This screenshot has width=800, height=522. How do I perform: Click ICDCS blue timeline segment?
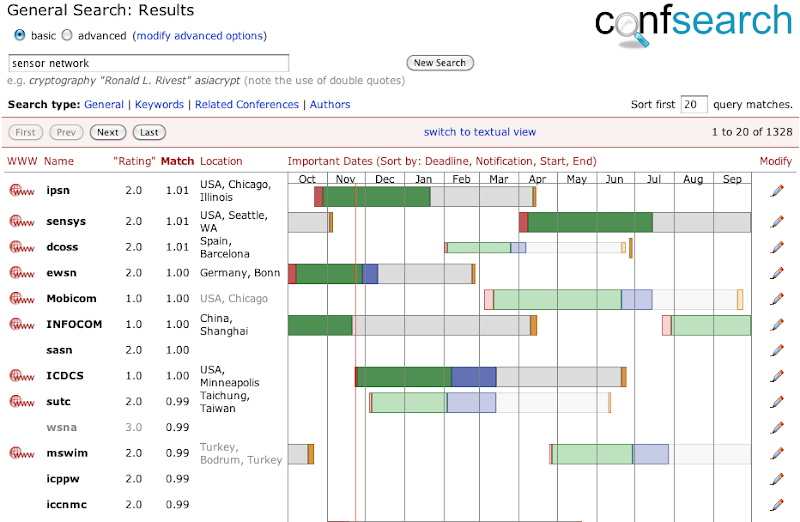pyautogui.click(x=474, y=377)
